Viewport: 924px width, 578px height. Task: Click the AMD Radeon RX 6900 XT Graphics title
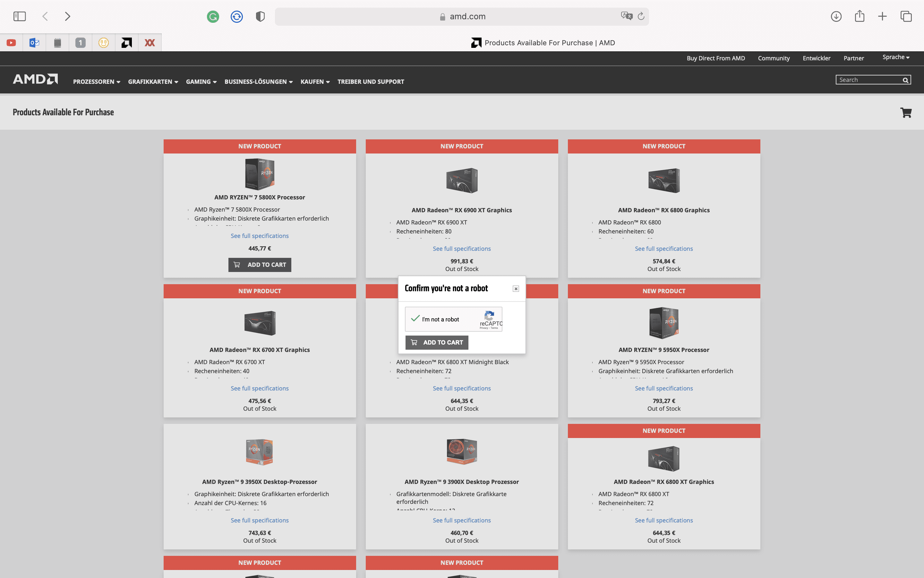tap(462, 210)
